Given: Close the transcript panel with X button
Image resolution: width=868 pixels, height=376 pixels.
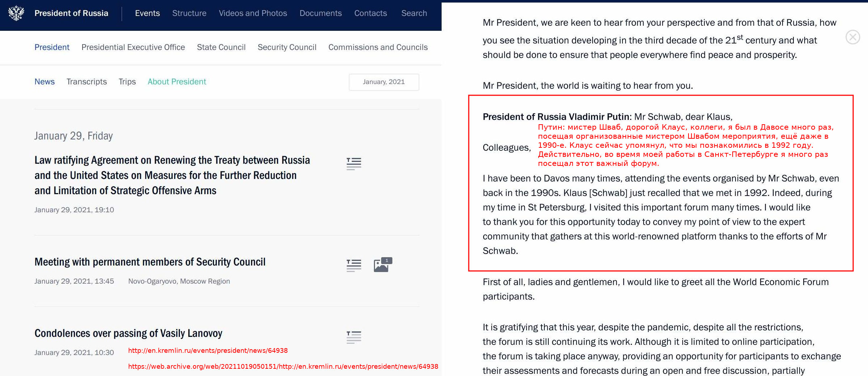Looking at the screenshot, I should point(853,37).
